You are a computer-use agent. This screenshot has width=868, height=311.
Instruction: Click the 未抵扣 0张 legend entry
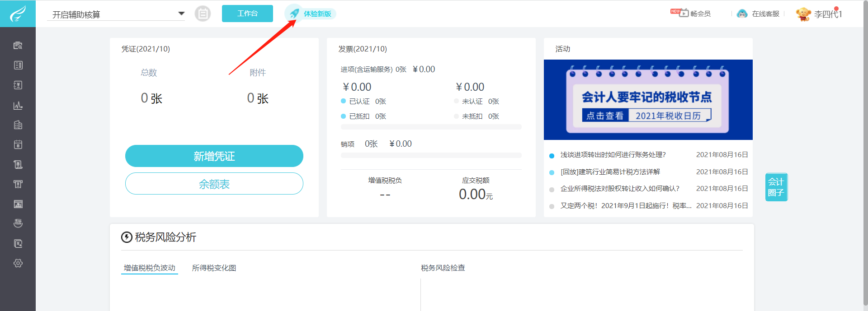(476, 116)
